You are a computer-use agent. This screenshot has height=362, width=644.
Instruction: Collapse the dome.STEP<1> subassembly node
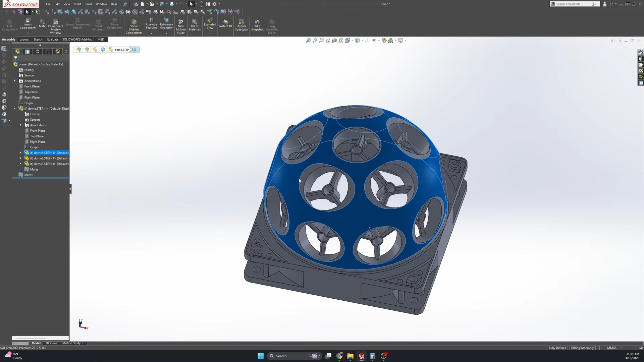click(x=15, y=109)
